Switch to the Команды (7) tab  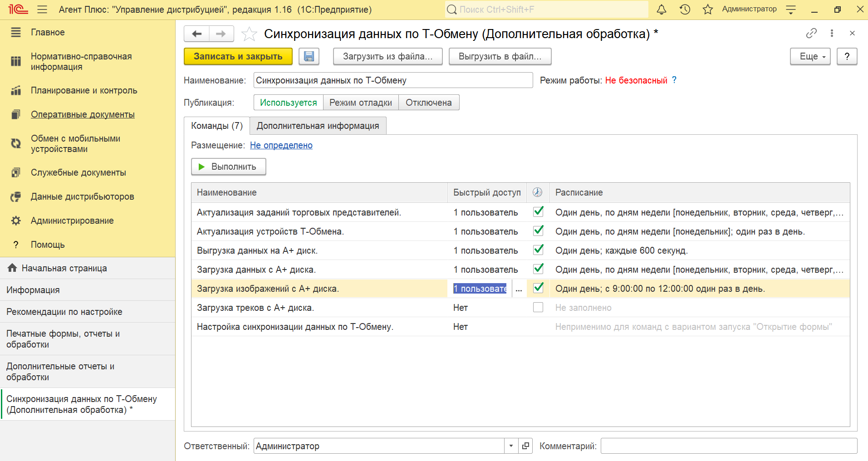tap(217, 126)
